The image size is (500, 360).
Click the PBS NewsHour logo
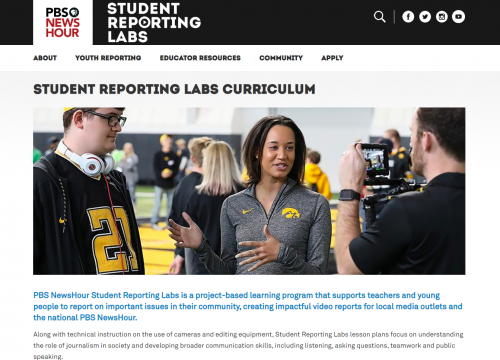point(63,22)
